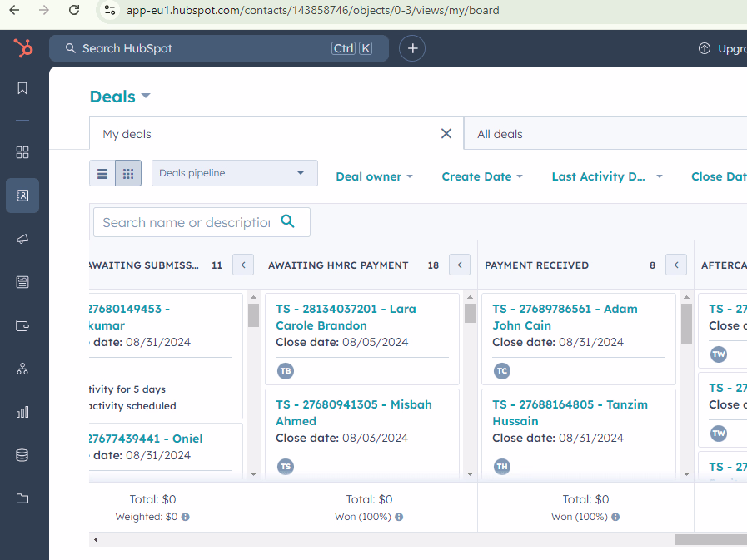Open site information icon in address bar
The width and height of the screenshot is (747, 560).
coord(110,10)
